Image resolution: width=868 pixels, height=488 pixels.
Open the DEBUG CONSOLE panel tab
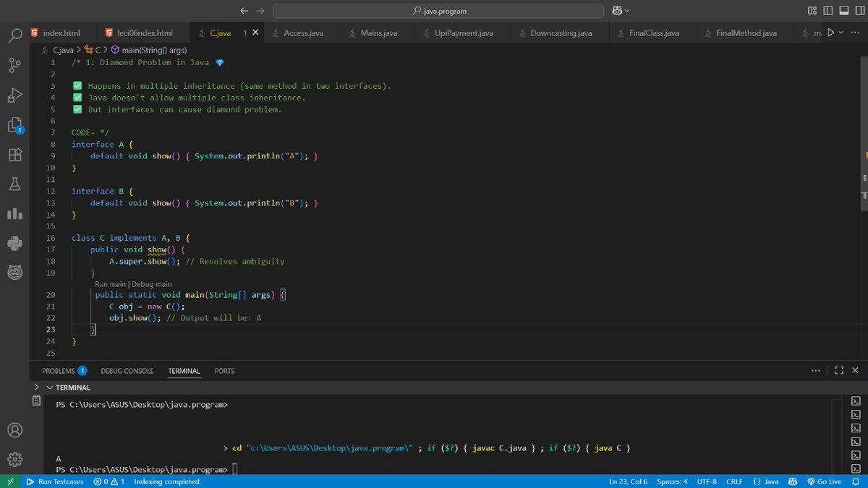[127, 371]
